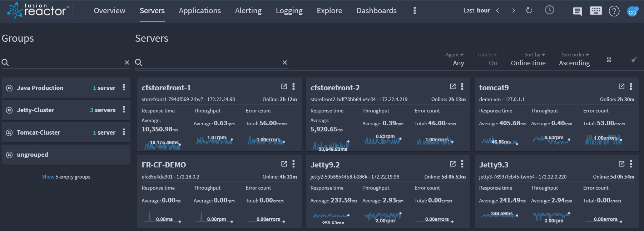This screenshot has height=231, width=644.
Task: Open cfstorefront-1 card options menu
Action: 293,86
